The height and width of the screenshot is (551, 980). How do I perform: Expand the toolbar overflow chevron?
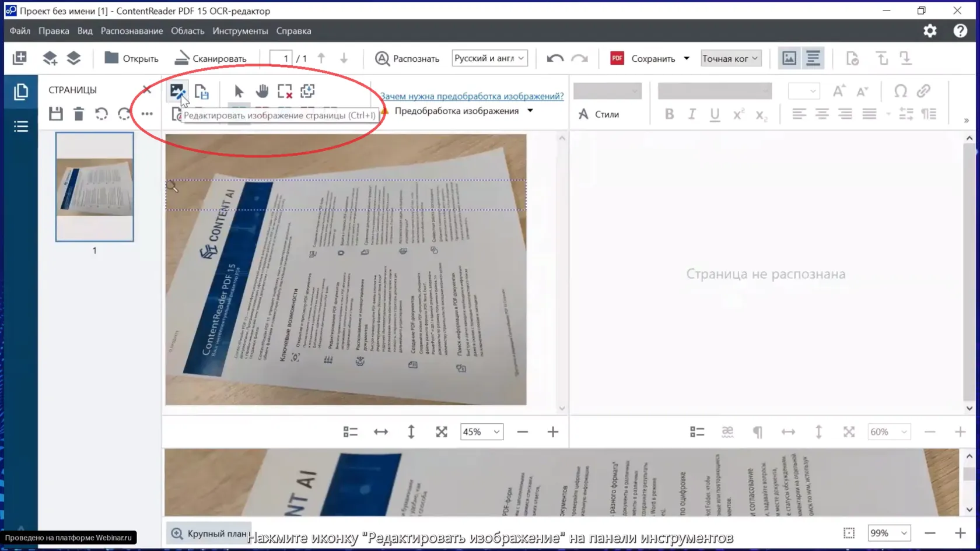(966, 120)
